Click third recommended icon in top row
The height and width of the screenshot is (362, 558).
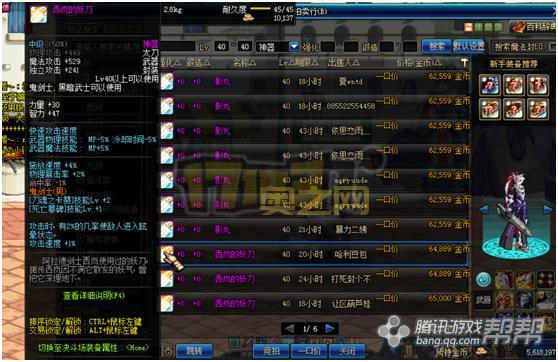pyautogui.click(x=538, y=85)
